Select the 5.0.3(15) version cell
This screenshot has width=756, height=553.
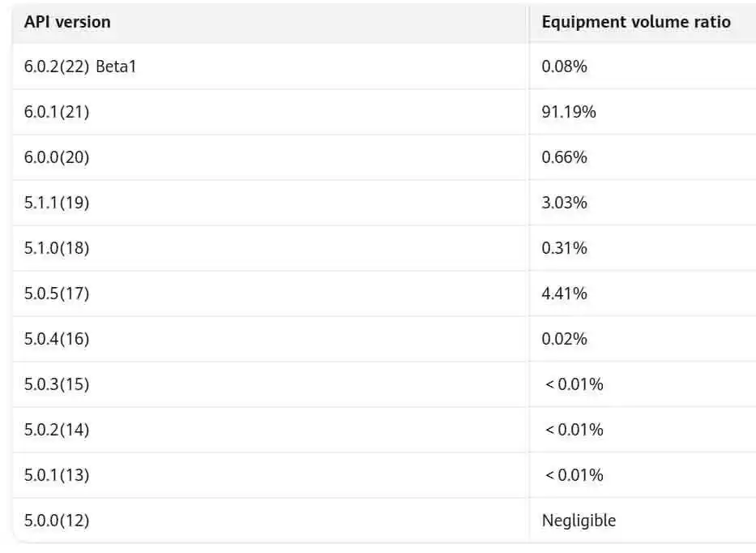point(57,384)
